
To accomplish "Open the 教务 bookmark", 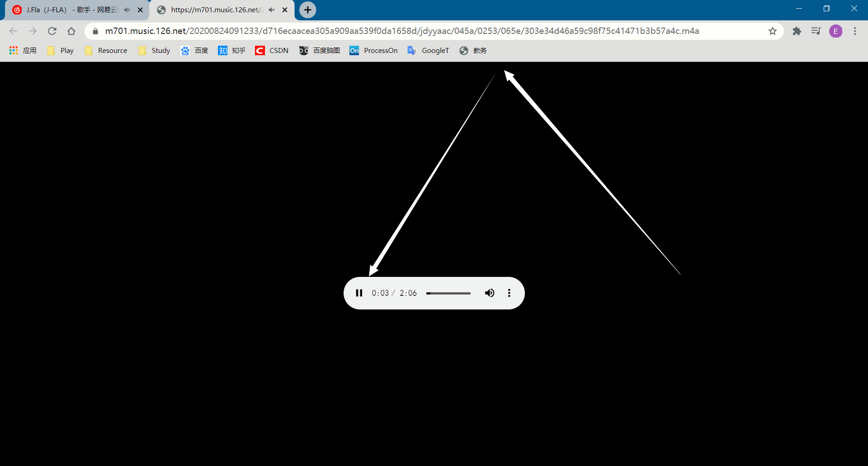I will tap(473, 51).
